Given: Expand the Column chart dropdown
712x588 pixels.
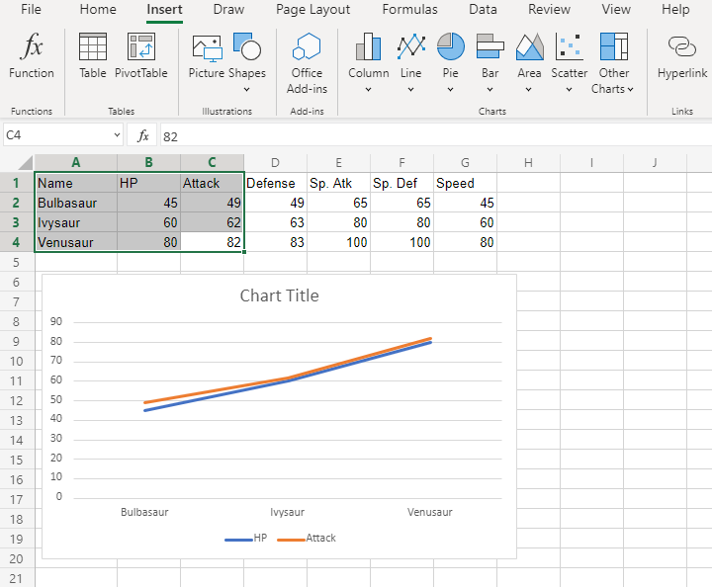Looking at the screenshot, I should click(368, 89).
